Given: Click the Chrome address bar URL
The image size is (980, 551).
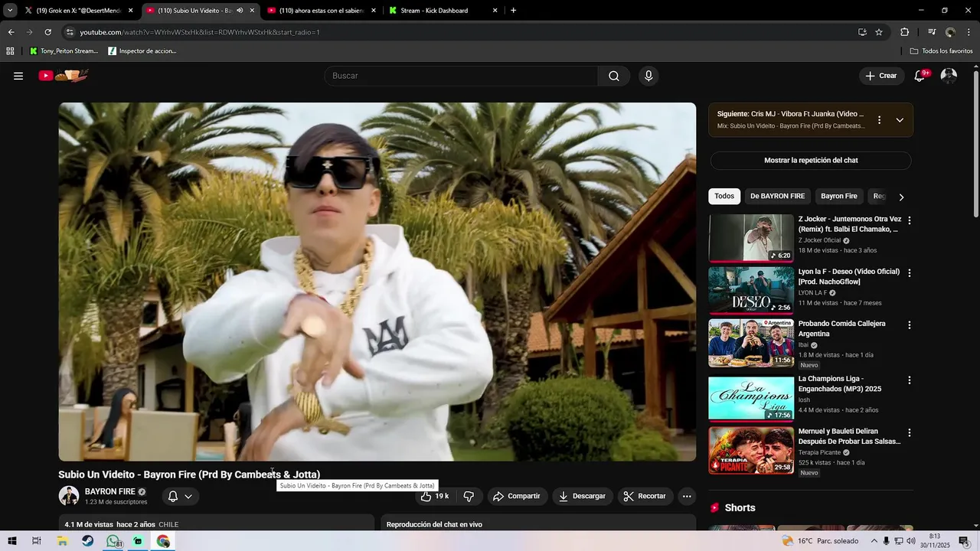Looking at the screenshot, I should tap(199, 32).
